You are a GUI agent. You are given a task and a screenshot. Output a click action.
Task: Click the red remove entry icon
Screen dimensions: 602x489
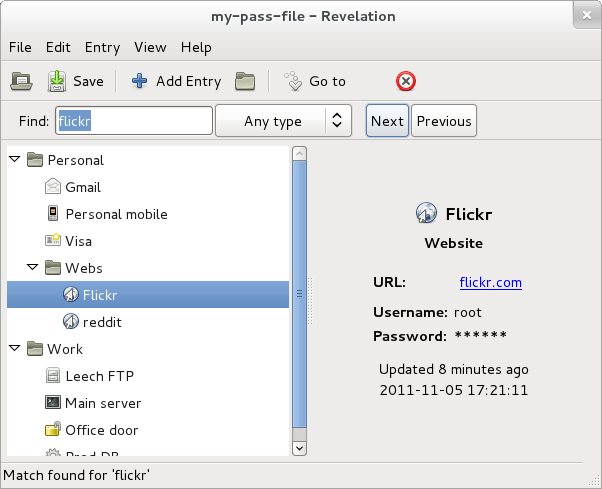click(406, 81)
